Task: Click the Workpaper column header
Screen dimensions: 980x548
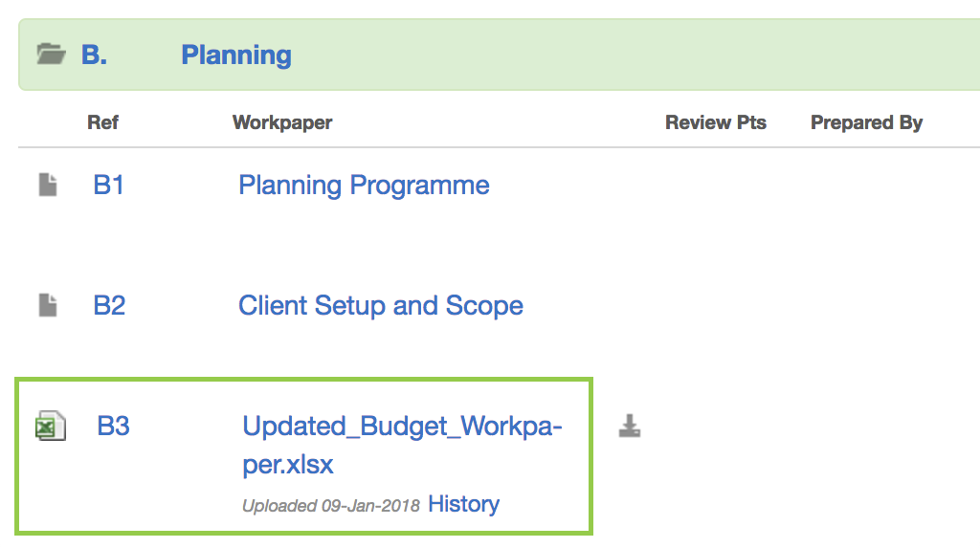Action: pyautogui.click(x=282, y=122)
